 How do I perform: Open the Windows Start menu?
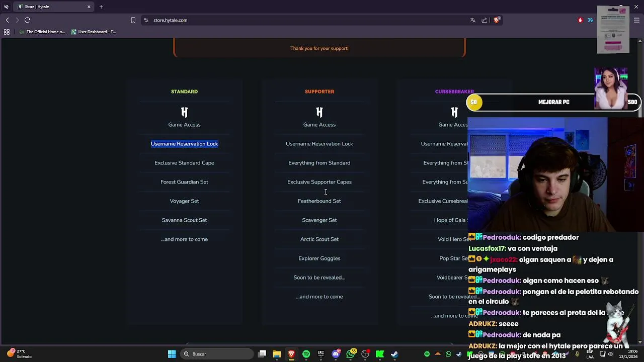pos(172,354)
